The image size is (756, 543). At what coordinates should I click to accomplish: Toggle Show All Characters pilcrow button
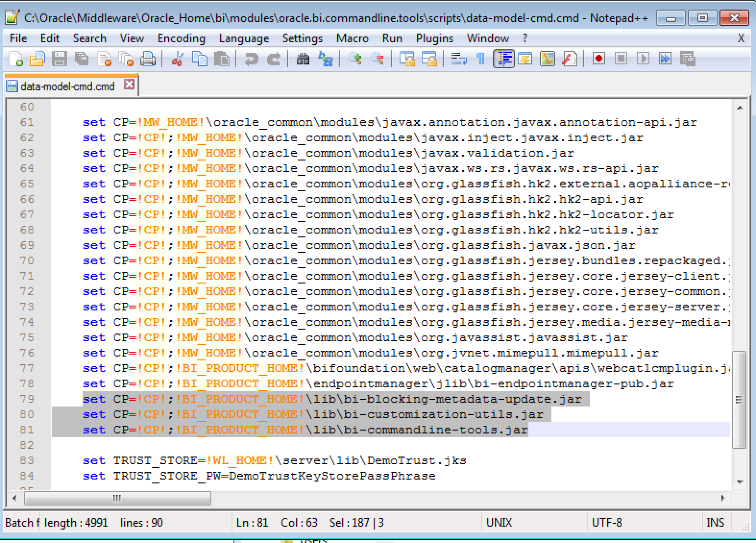point(481,59)
